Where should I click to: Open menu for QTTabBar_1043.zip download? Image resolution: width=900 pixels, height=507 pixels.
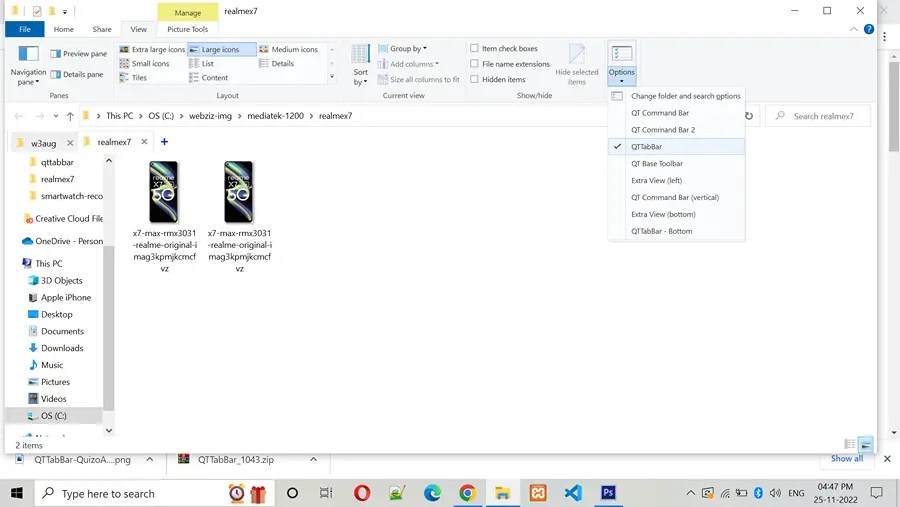pos(313,459)
